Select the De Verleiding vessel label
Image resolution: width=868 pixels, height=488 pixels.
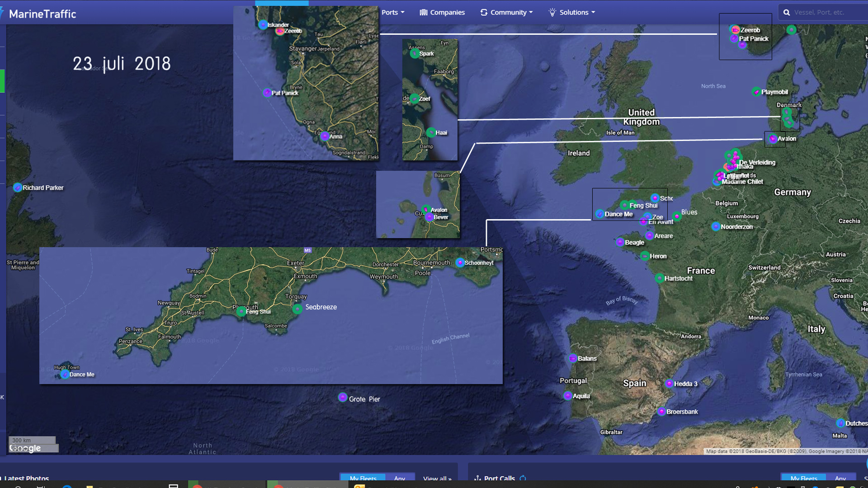pyautogui.click(x=757, y=162)
